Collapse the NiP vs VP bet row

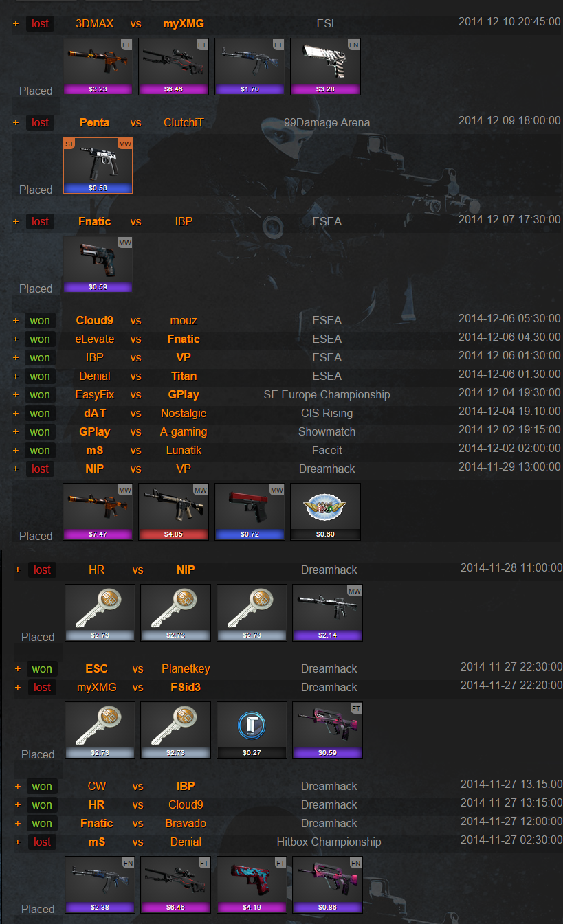(15, 469)
